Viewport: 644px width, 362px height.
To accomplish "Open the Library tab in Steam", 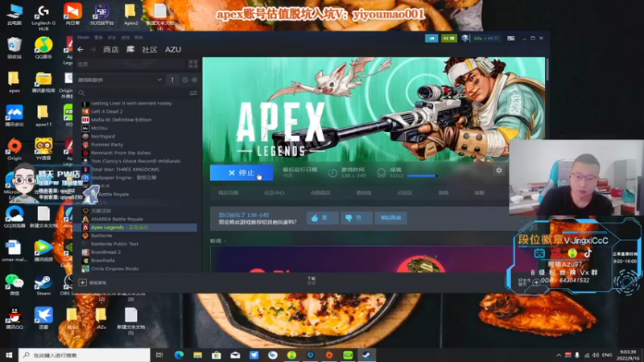I will click(x=130, y=50).
